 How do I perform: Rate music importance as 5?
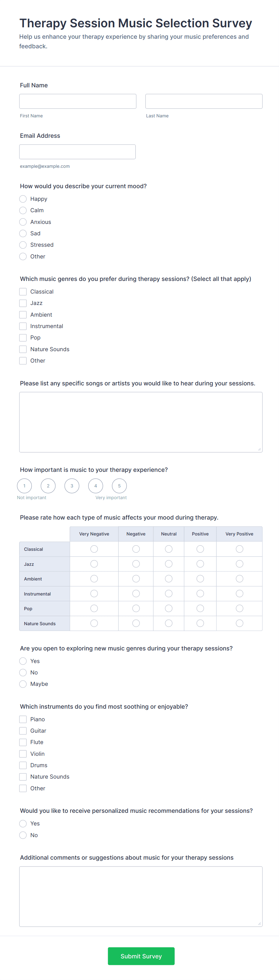(x=119, y=486)
